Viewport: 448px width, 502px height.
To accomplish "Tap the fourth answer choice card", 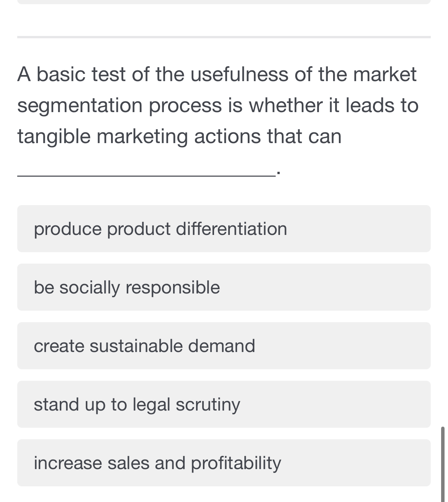I will click(x=224, y=404).
